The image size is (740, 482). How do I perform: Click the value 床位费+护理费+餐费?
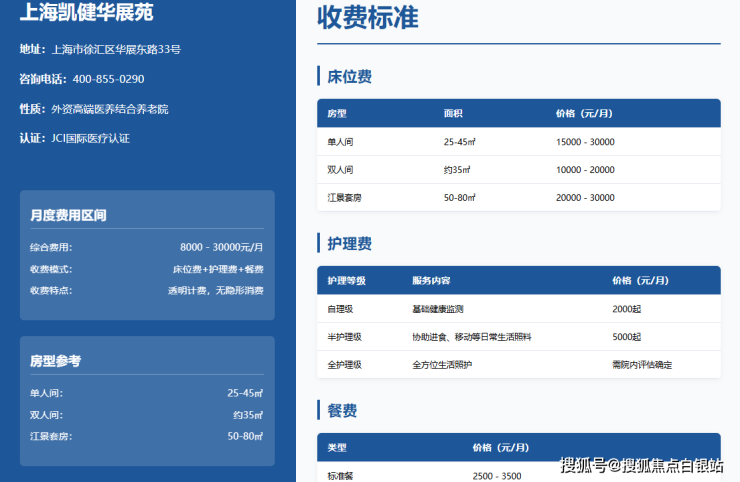click(x=218, y=269)
